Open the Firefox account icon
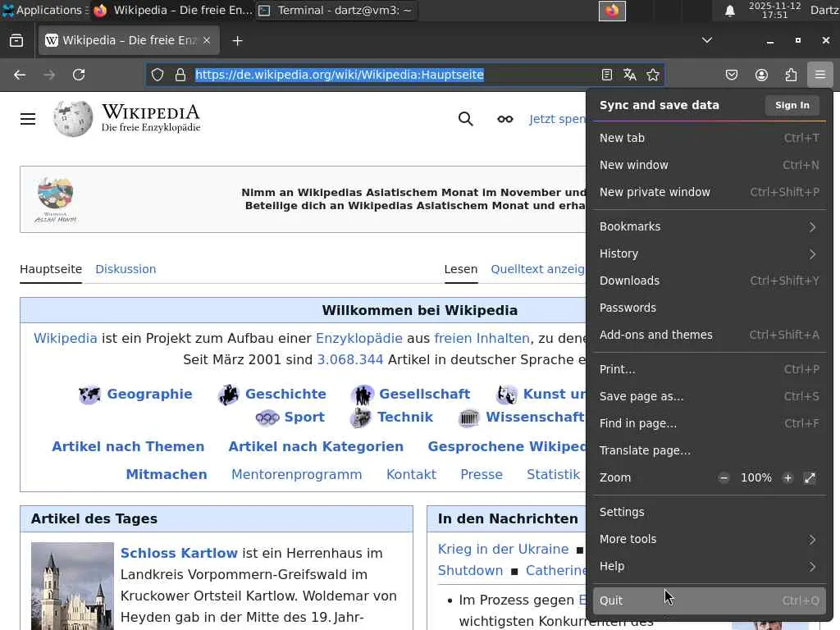This screenshot has height=630, width=840. (761, 75)
